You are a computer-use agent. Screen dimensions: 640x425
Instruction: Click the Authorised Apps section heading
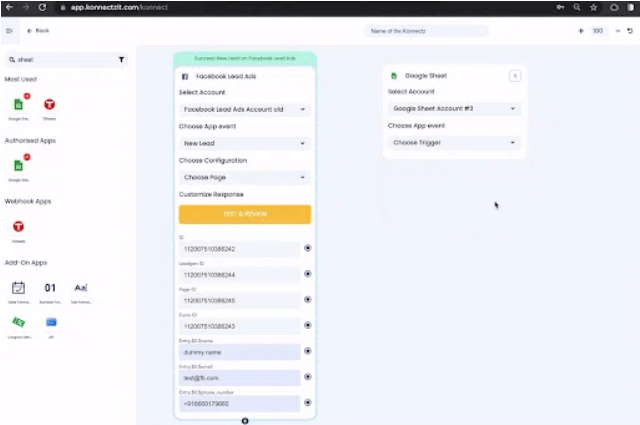click(30, 140)
